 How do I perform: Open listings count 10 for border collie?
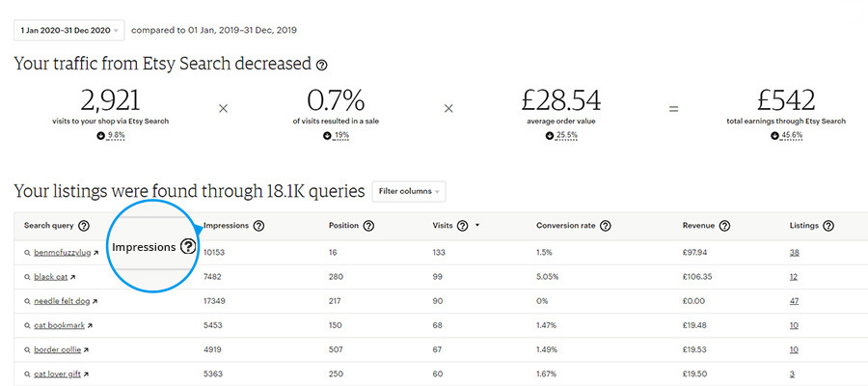coord(794,350)
